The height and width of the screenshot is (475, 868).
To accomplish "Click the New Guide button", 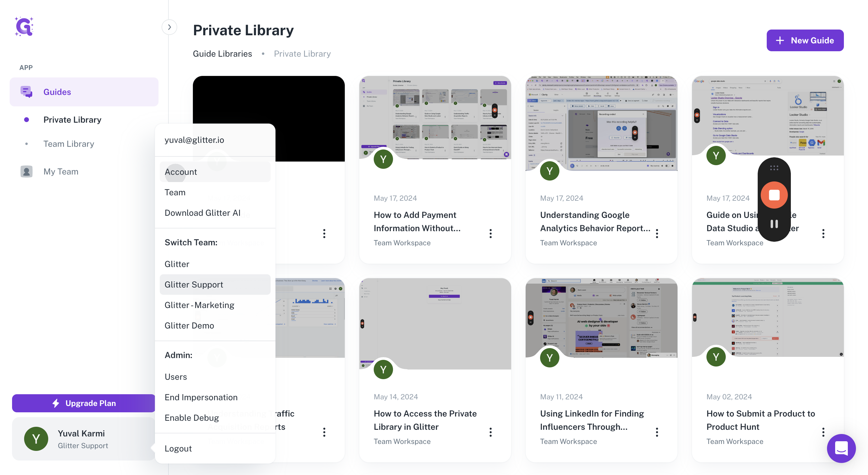I will pos(805,40).
